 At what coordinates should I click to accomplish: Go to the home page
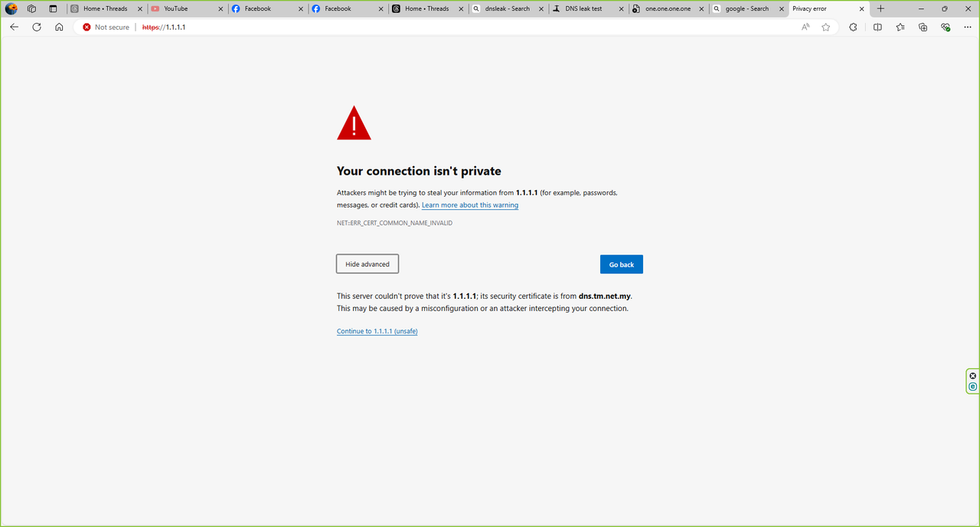pyautogui.click(x=59, y=27)
